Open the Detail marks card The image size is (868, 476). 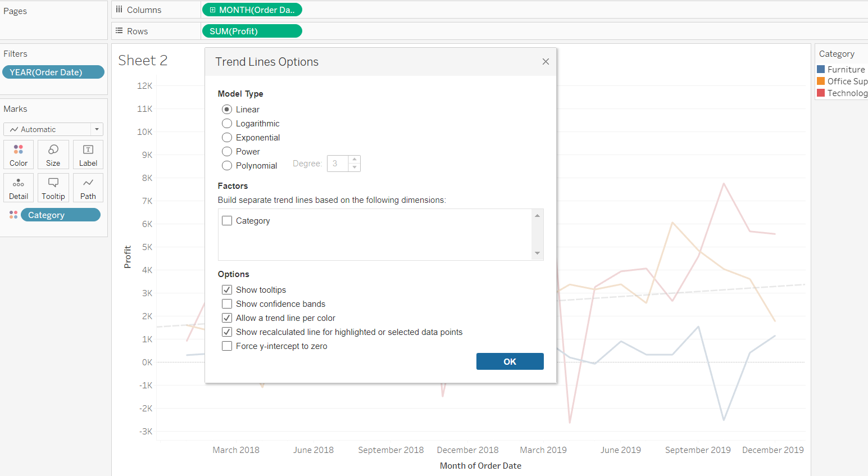tap(19, 188)
